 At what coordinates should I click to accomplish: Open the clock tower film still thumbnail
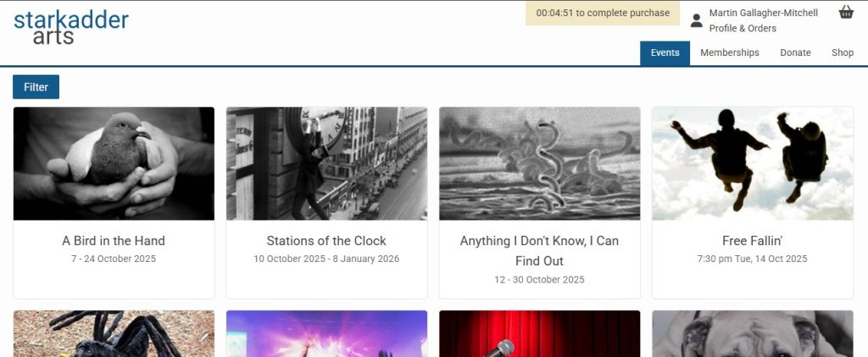(x=326, y=164)
